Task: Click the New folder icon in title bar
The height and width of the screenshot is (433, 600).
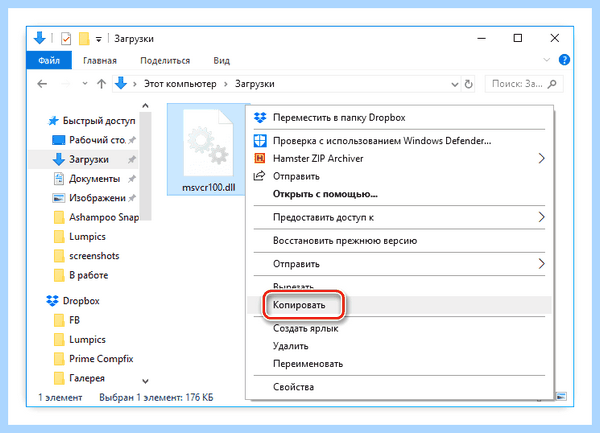Action: (84, 39)
